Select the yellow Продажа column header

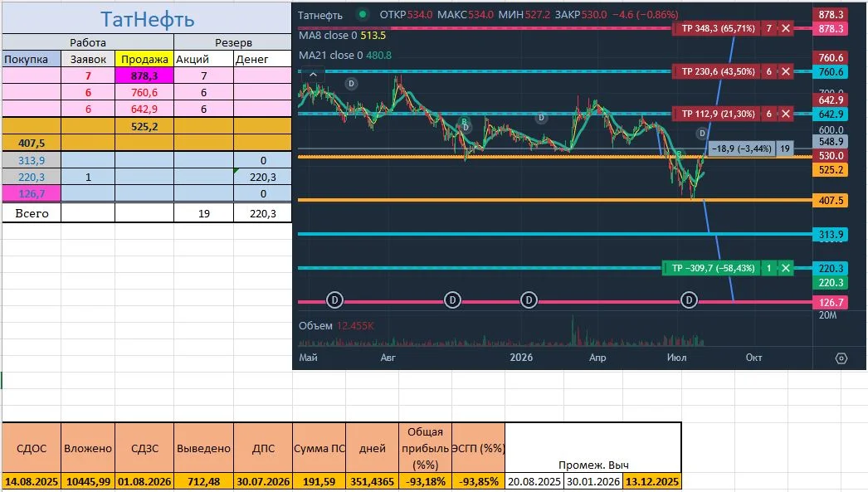[144, 59]
